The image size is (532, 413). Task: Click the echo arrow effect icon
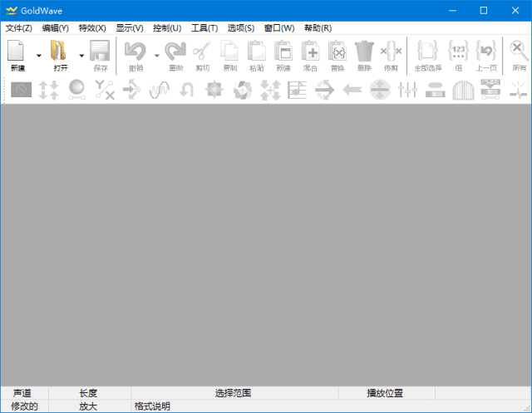pos(131,90)
